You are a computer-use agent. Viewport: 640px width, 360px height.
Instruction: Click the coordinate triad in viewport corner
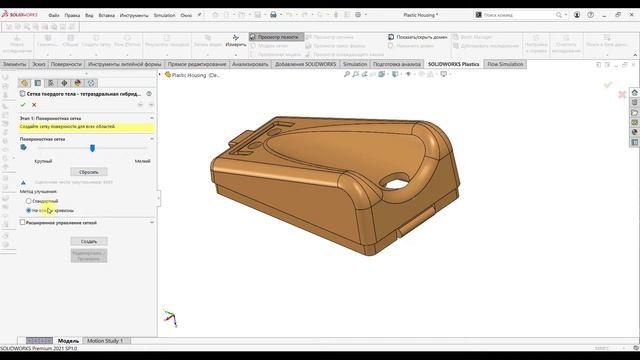pos(171,318)
